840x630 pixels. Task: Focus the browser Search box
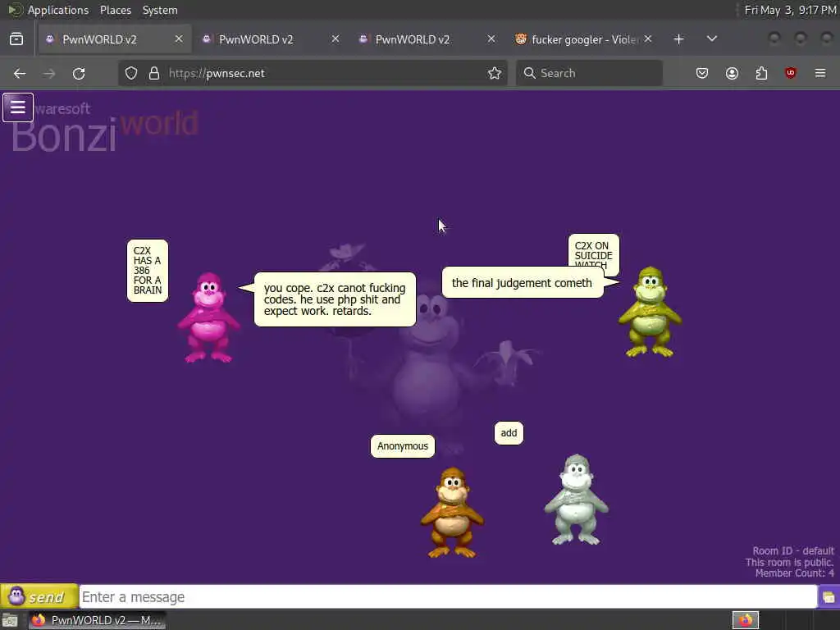click(x=589, y=73)
